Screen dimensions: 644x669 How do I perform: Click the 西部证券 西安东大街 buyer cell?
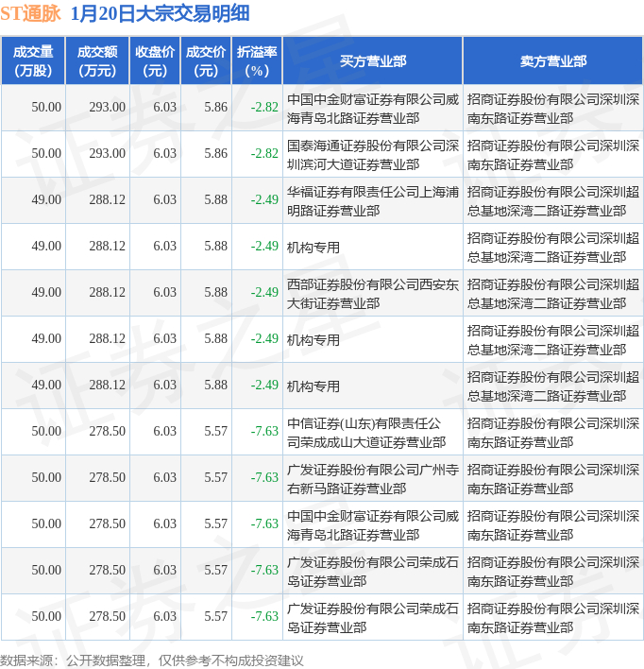pos(373,294)
